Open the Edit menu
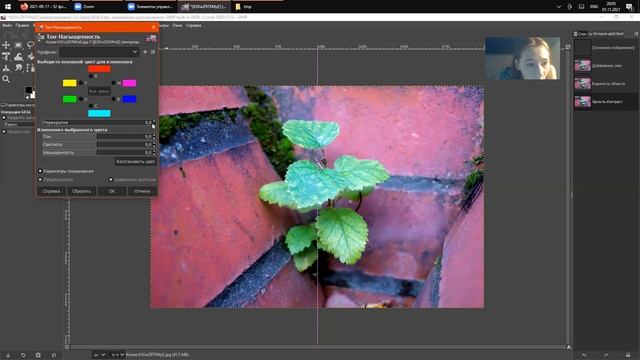Screen dimensions: 640x360 pos(22,25)
